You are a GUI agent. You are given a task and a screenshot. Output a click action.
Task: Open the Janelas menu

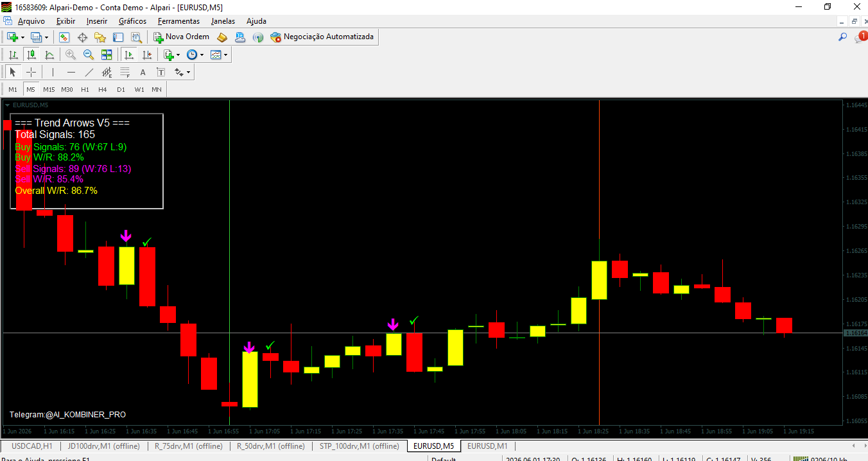[x=223, y=21]
